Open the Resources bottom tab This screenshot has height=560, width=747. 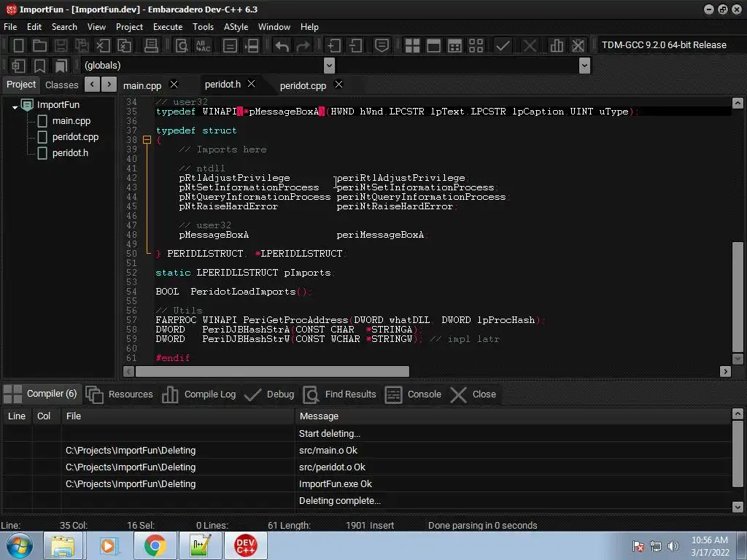[120, 394]
